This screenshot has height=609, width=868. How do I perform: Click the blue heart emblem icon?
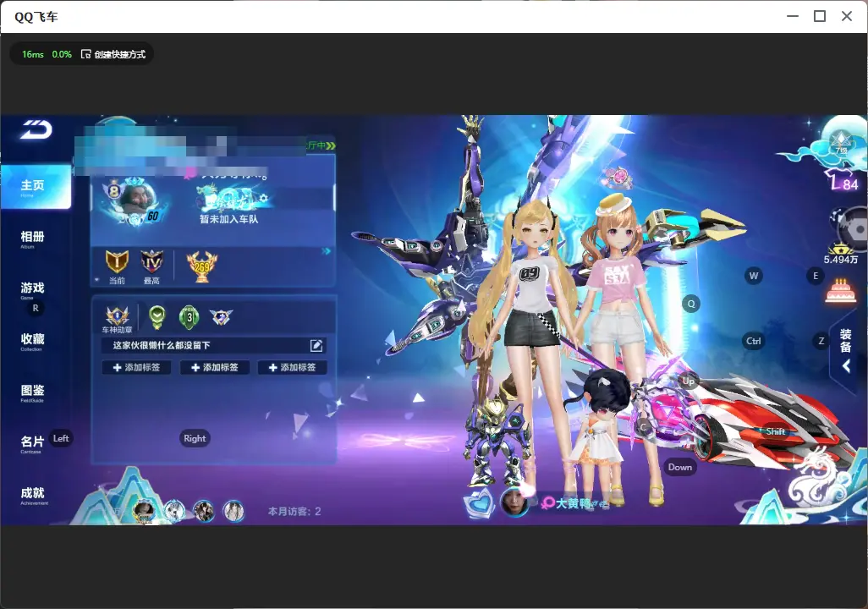[478, 502]
